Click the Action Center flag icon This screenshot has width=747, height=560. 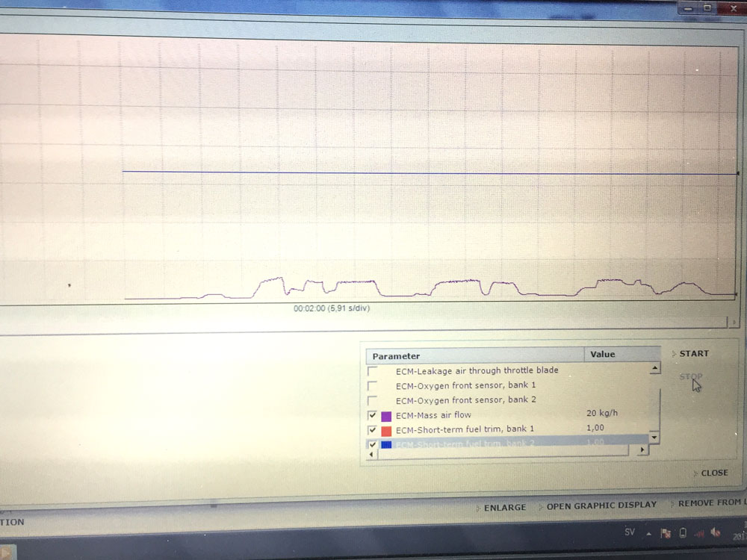click(x=666, y=533)
